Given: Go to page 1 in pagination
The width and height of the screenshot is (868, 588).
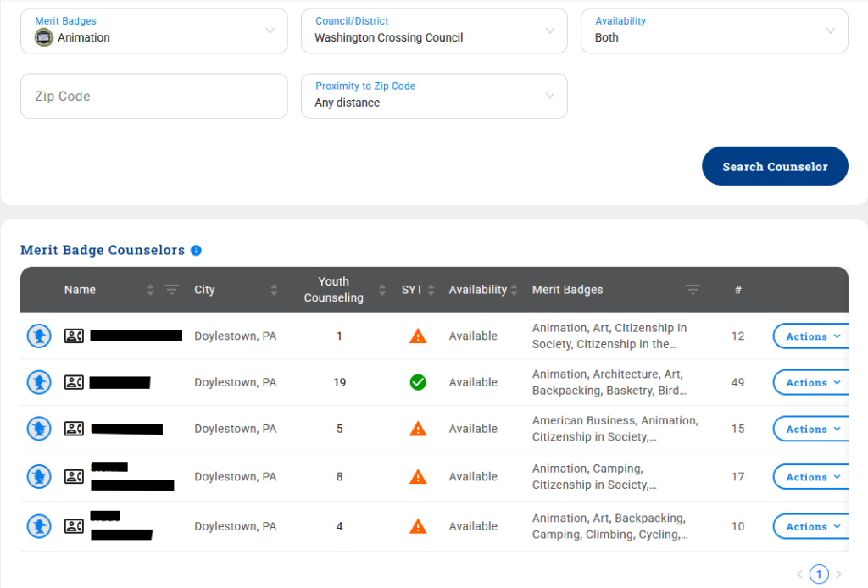Looking at the screenshot, I should 819,574.
